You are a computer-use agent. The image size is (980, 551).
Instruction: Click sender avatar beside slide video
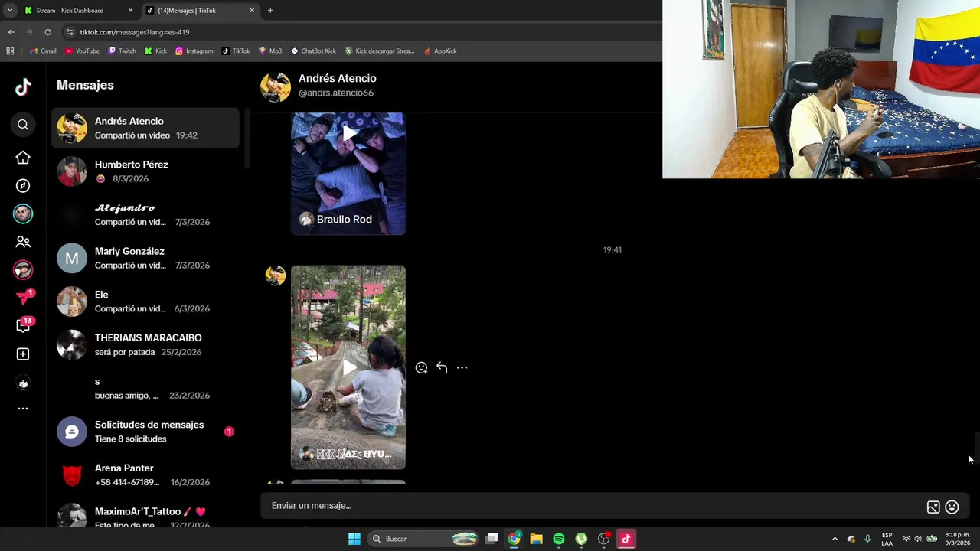276,275
